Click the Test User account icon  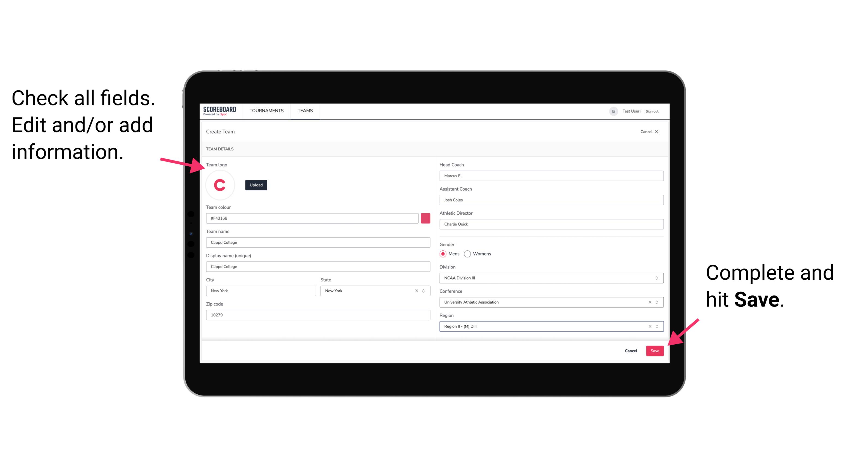click(x=611, y=111)
